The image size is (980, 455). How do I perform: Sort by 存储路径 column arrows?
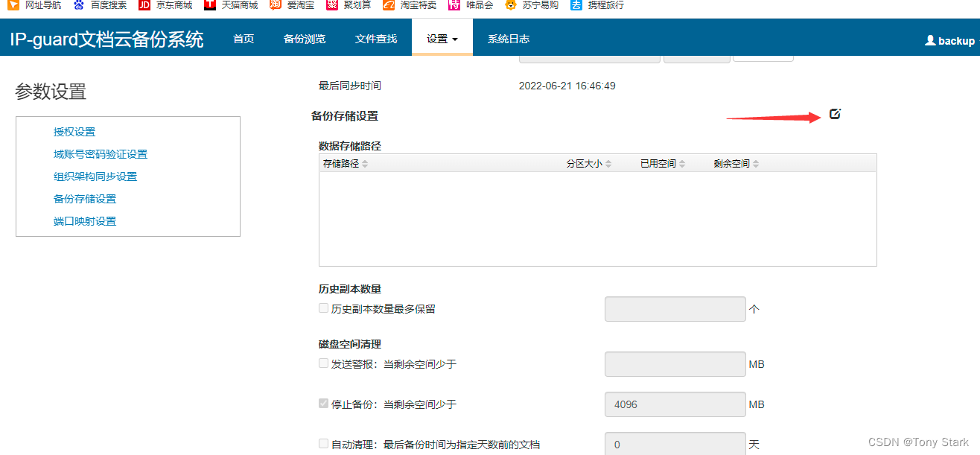365,164
